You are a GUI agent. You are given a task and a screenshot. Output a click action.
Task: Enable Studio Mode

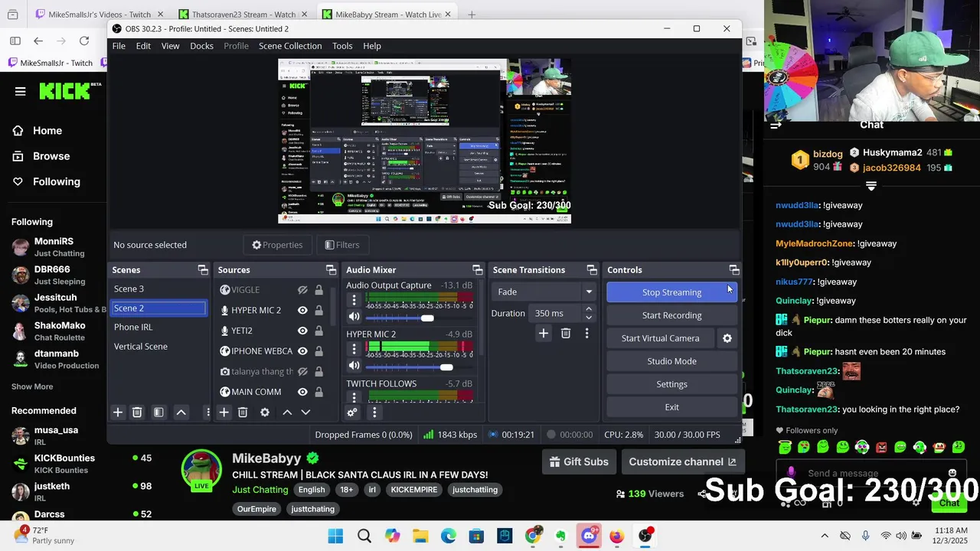point(671,361)
